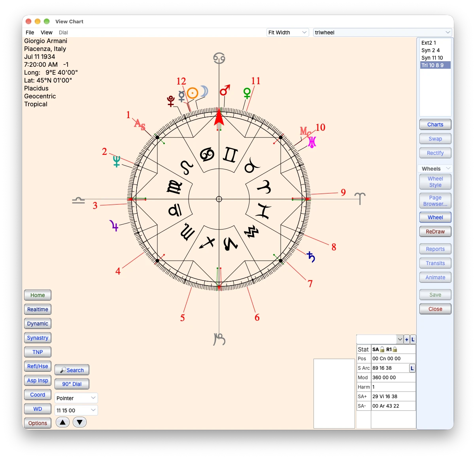Open the View menu
Screen dimensions: 476x459
pyautogui.click(x=47, y=32)
